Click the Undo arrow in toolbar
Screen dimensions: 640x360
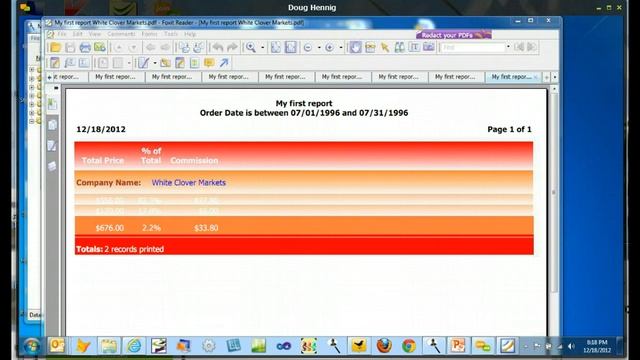(218, 48)
